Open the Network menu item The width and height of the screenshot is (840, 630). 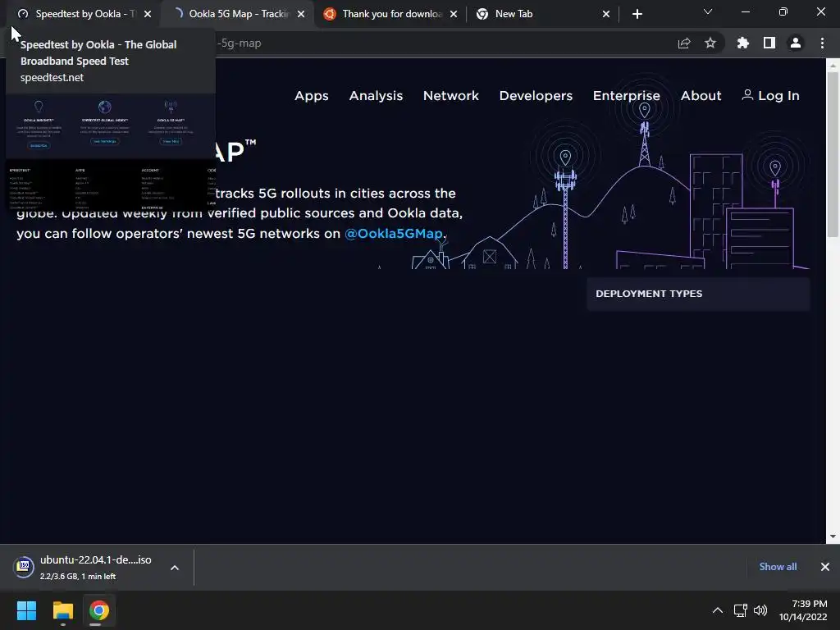tap(451, 96)
